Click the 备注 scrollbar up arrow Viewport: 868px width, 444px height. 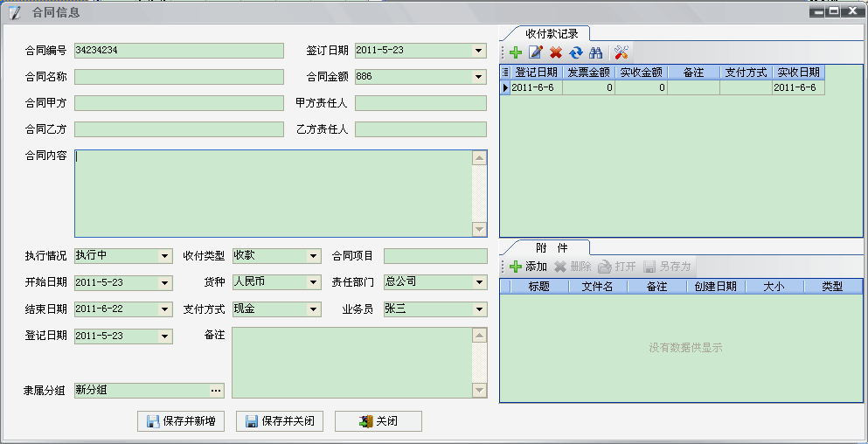(479, 336)
